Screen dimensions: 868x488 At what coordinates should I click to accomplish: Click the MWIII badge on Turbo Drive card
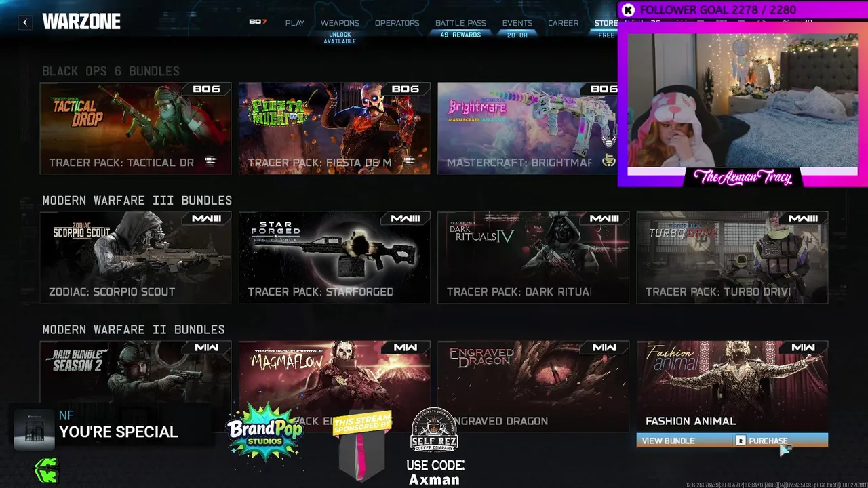pyautogui.click(x=803, y=218)
